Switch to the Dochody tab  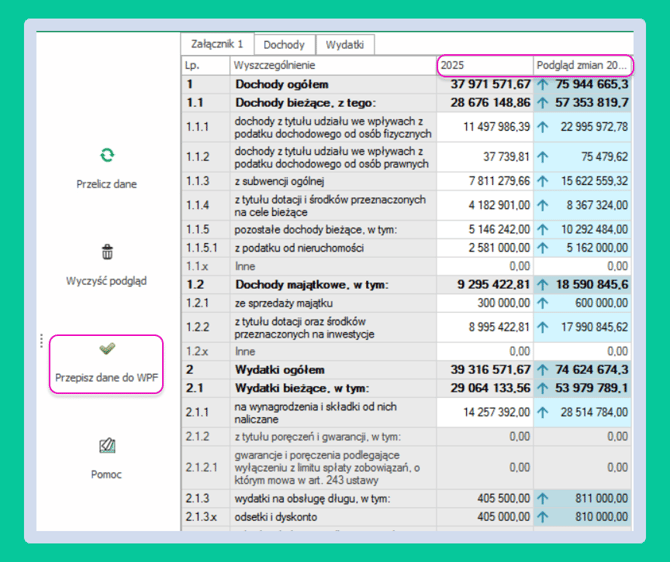(x=284, y=44)
